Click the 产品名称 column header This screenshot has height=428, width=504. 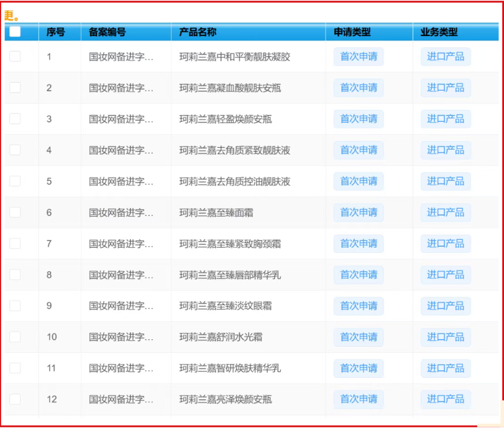(249, 32)
